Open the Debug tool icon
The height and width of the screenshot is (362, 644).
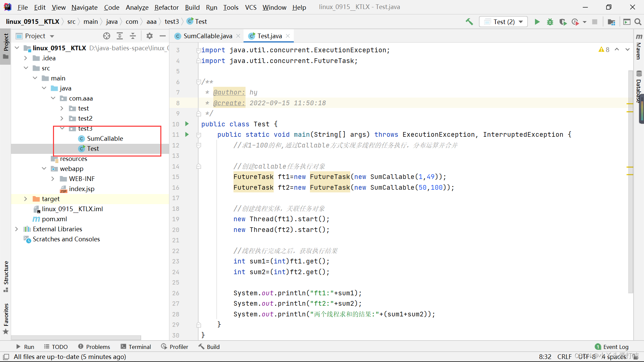pos(550,22)
